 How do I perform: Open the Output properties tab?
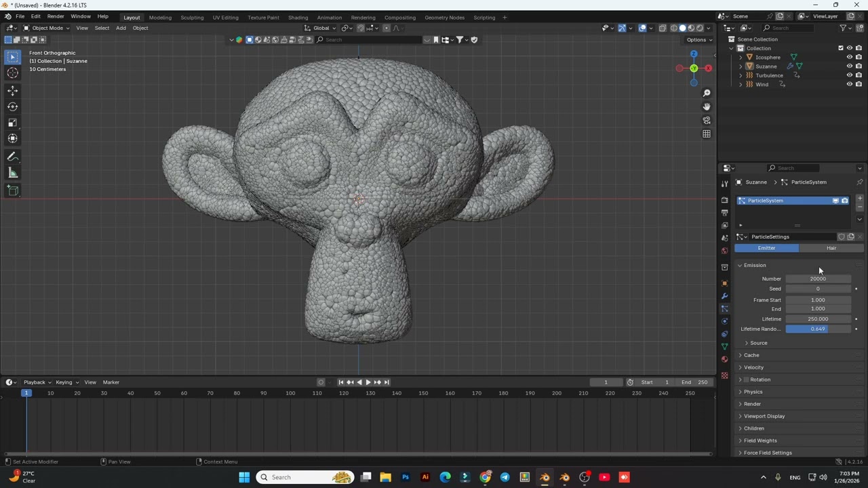coord(724,212)
